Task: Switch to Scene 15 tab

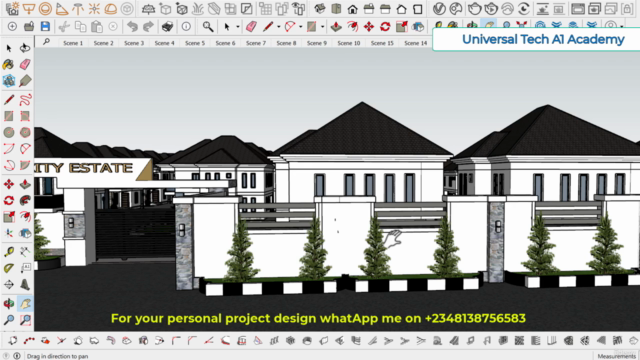Action: [x=382, y=43]
